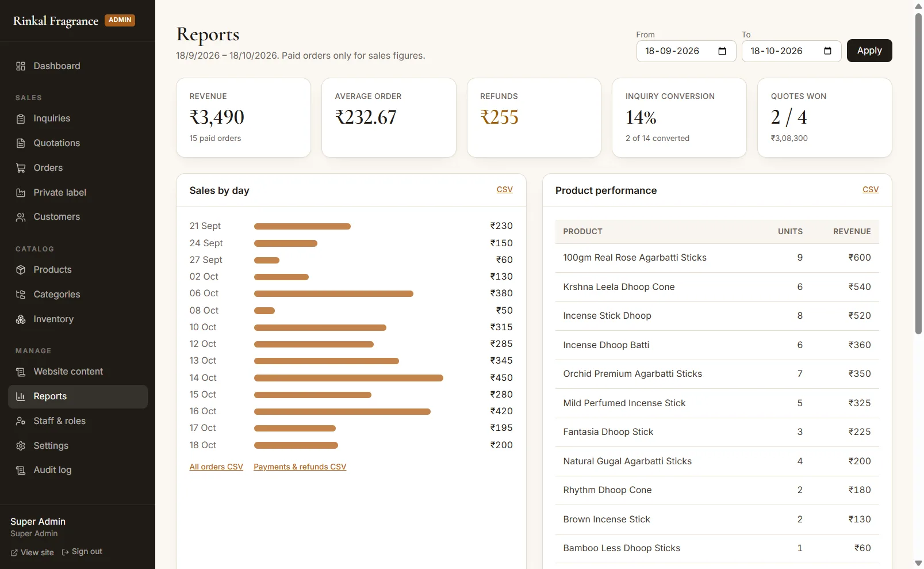Select Staff & roles in sidebar
This screenshot has width=924, height=569.
pos(78,421)
